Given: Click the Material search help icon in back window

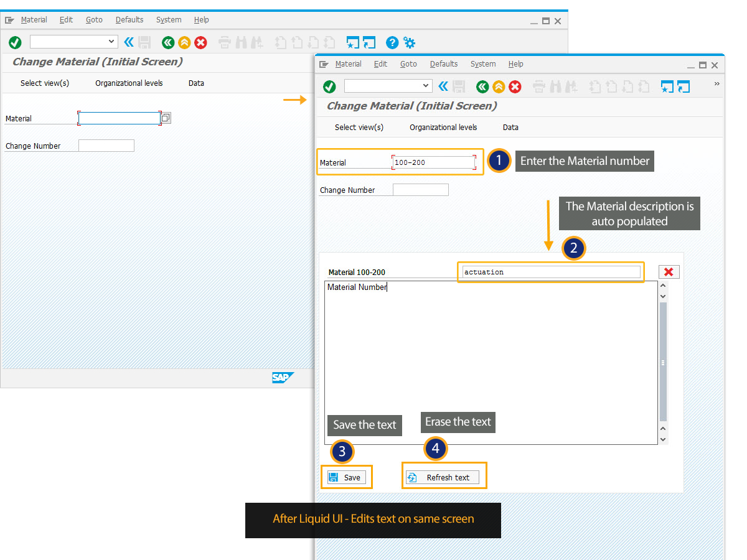Looking at the screenshot, I should pos(166,118).
